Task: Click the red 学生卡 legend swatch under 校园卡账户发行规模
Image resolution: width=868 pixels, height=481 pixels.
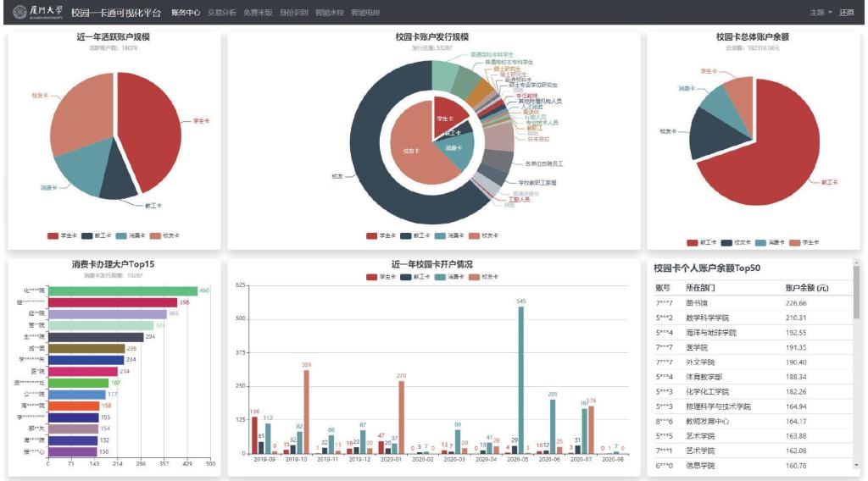Action: 371,235
